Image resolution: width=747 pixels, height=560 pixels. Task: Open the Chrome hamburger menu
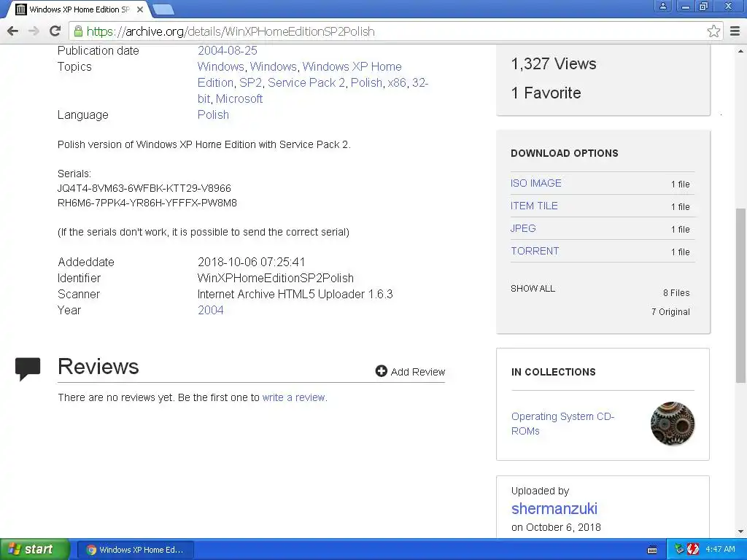pos(735,31)
